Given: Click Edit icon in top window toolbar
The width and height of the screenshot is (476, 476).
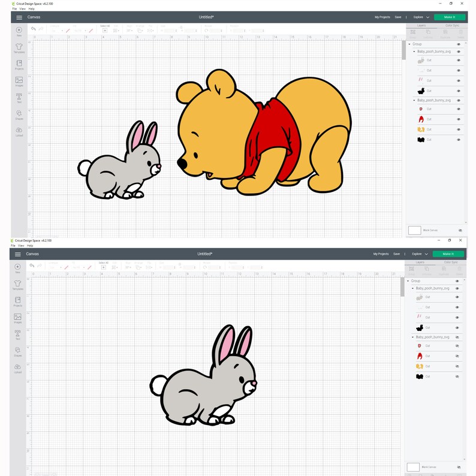Looking at the screenshot, I should pyautogui.click(x=115, y=31).
